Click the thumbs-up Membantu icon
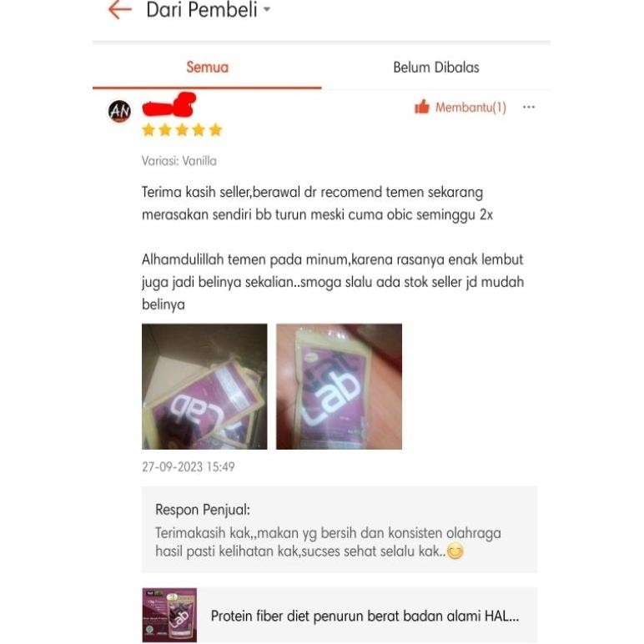This screenshot has width=644, height=644. [x=422, y=107]
